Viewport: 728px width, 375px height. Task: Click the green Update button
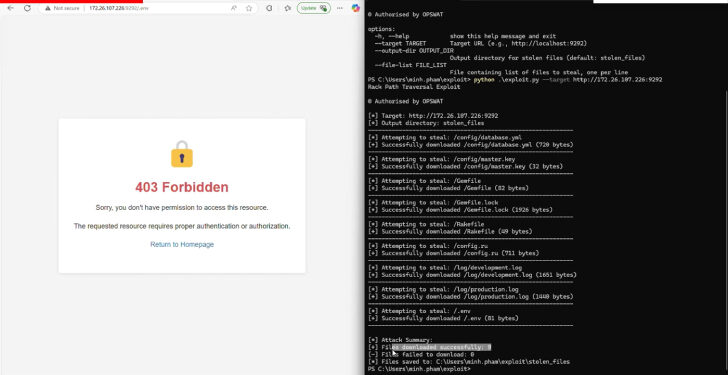pyautogui.click(x=314, y=8)
